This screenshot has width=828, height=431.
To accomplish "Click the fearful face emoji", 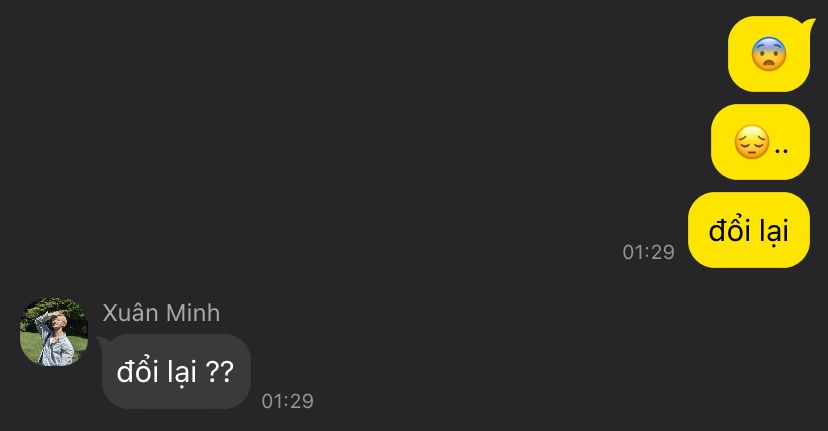I will click(769, 54).
